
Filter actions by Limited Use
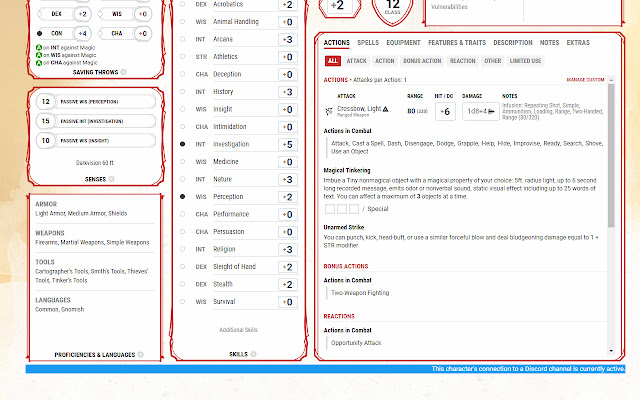525,61
